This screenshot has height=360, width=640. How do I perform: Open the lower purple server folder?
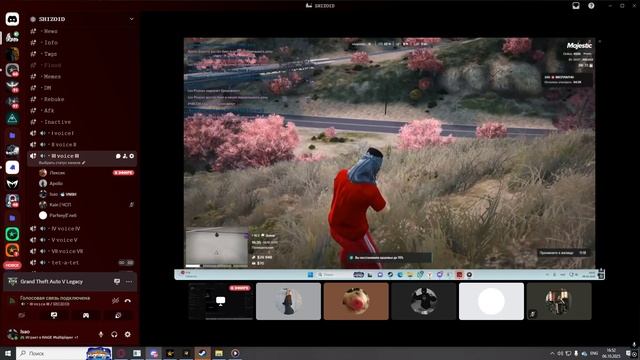(x=12, y=218)
